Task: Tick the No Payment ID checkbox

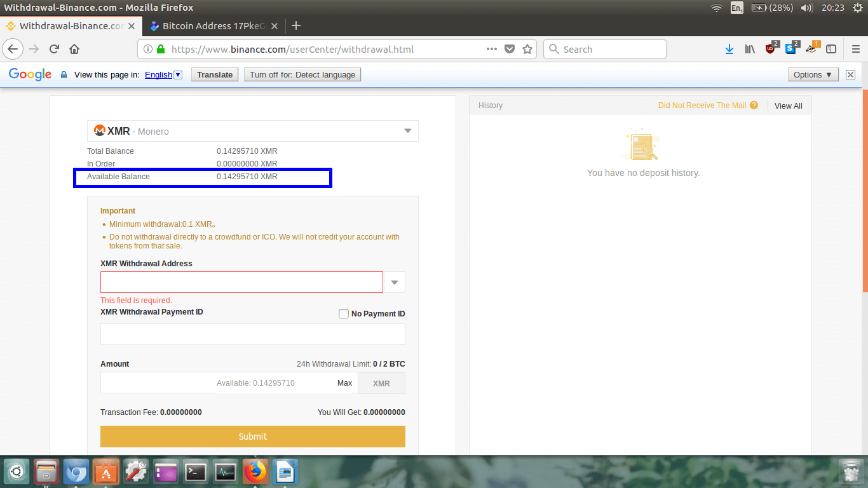Action: click(x=344, y=314)
